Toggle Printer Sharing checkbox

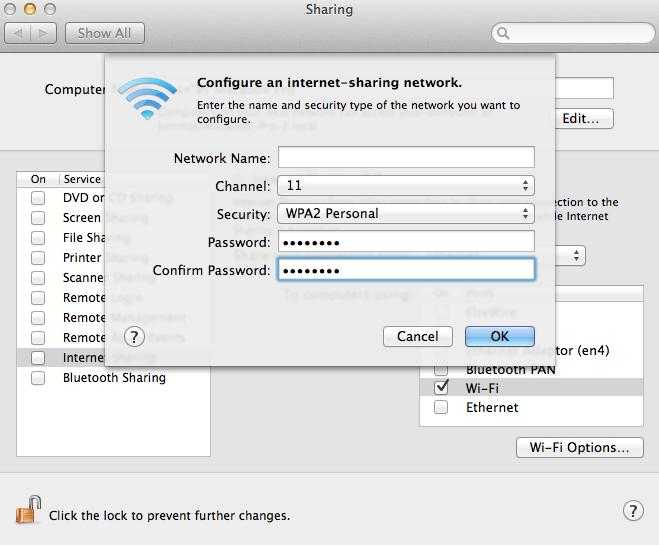click(x=38, y=258)
